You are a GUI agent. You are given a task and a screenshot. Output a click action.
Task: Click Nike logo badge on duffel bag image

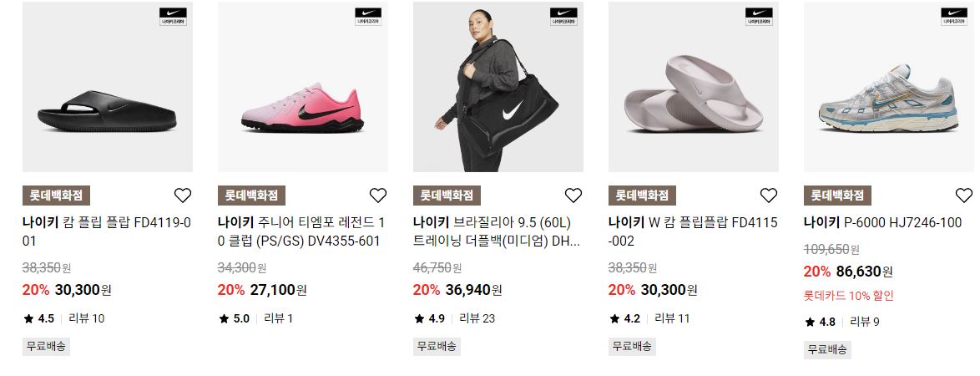click(563, 16)
